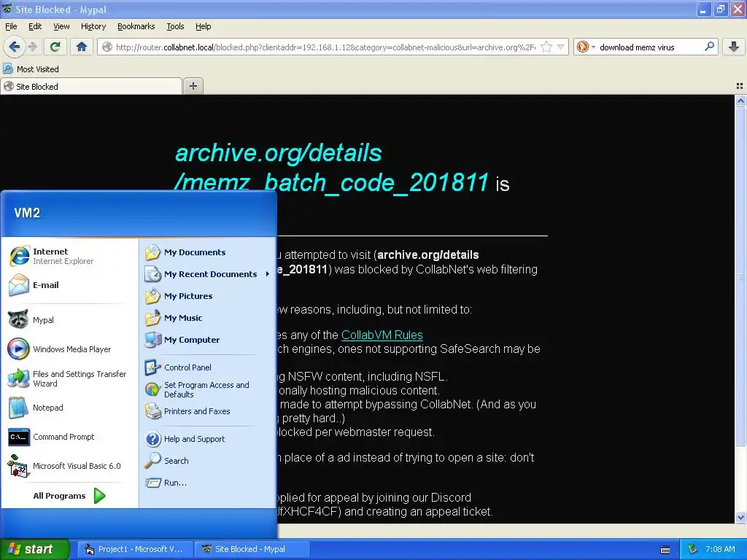Open Notepad from Start menu
Screen dimensions: 747x560
coord(69,408)
